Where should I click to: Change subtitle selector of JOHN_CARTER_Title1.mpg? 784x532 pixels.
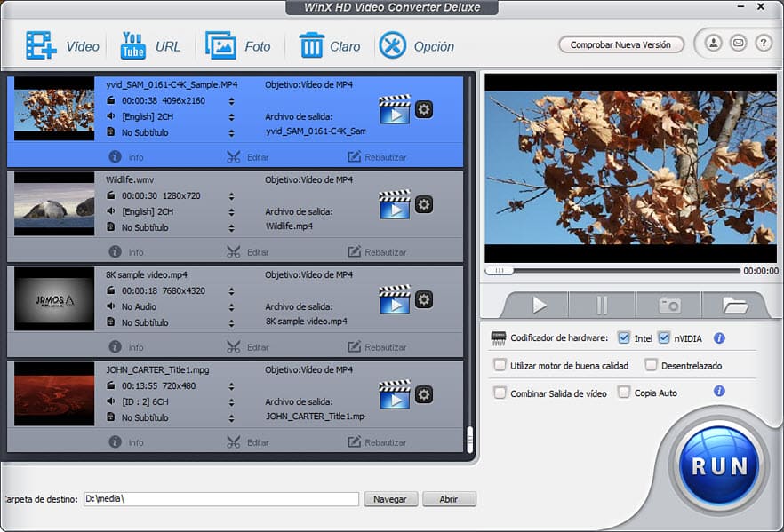(x=231, y=418)
